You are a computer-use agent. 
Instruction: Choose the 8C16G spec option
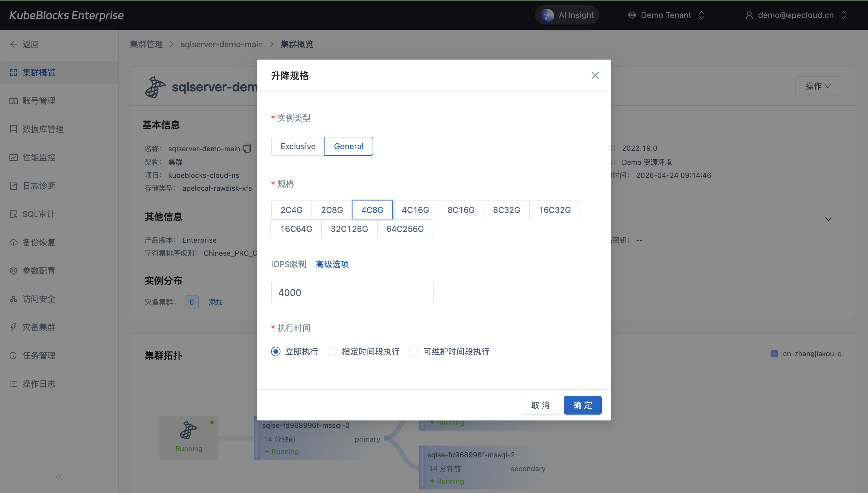[461, 210]
